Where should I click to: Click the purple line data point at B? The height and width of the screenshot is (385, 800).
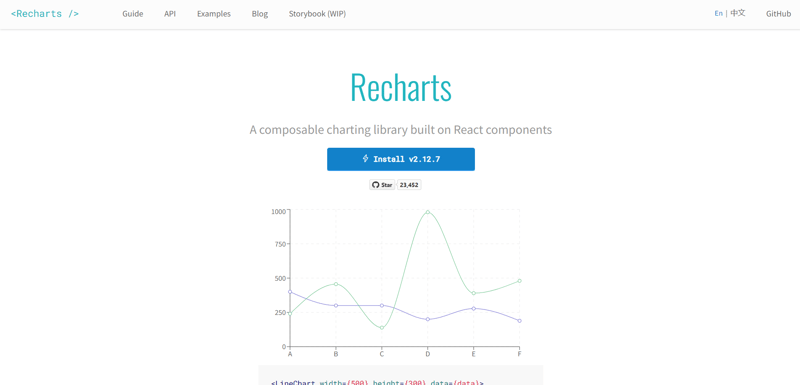click(336, 305)
